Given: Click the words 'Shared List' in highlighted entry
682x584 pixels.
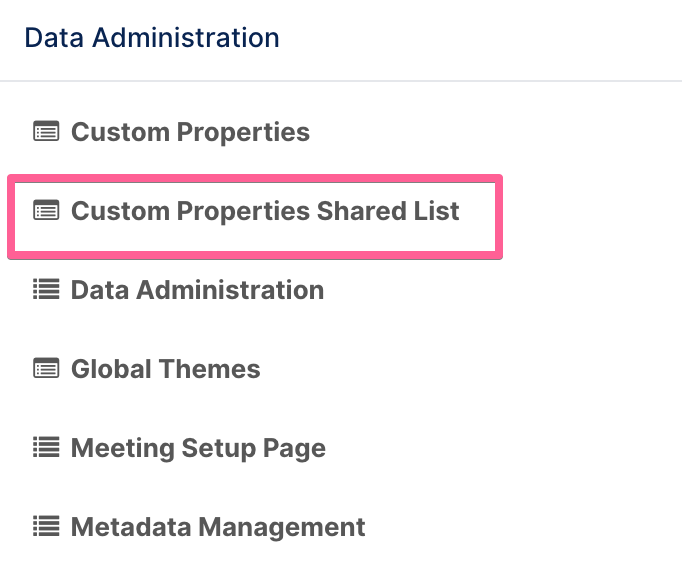Looking at the screenshot, I should (388, 211).
